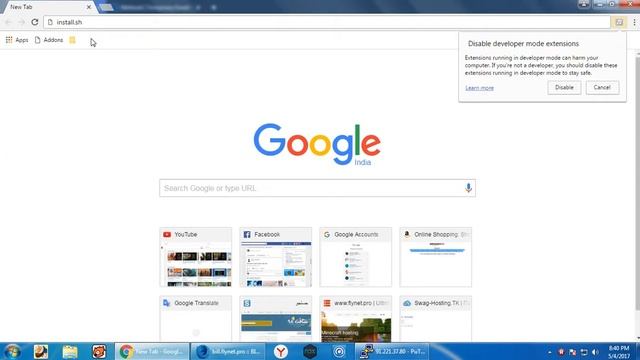640x360 pixels.
Task: Start voice search with microphone icon
Action: (x=468, y=188)
